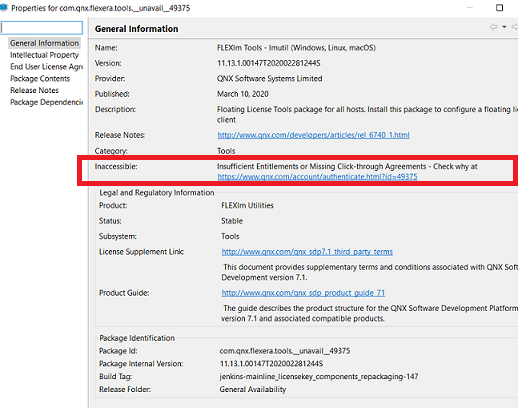Select Package Dependencies in the sidebar
The width and height of the screenshot is (518, 408).
tap(46, 102)
